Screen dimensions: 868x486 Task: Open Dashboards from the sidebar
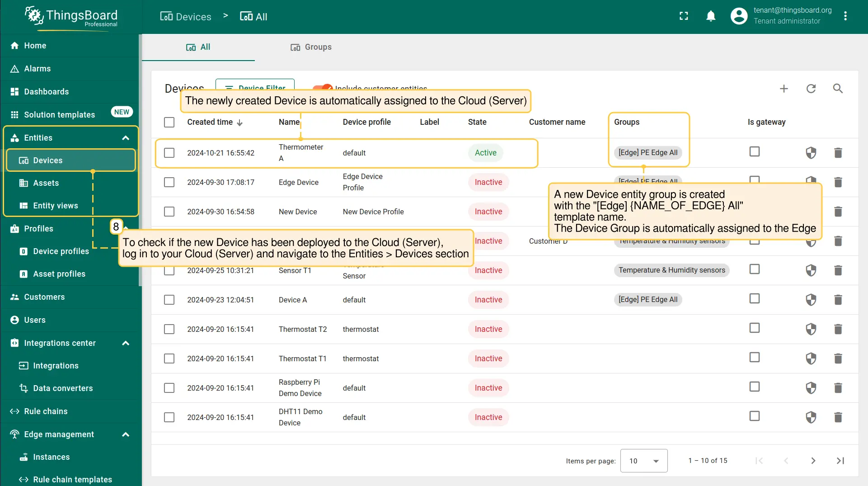coord(46,92)
